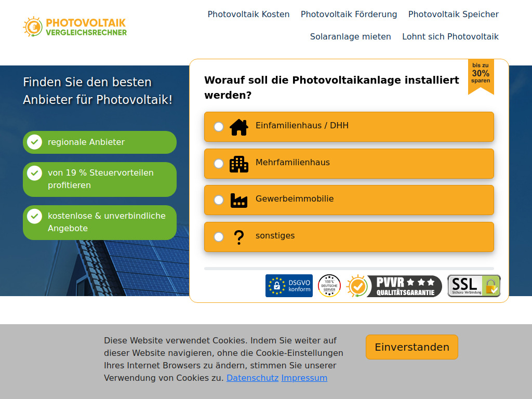
Task: Click the progress bar below the options
Action: pyautogui.click(x=349, y=269)
